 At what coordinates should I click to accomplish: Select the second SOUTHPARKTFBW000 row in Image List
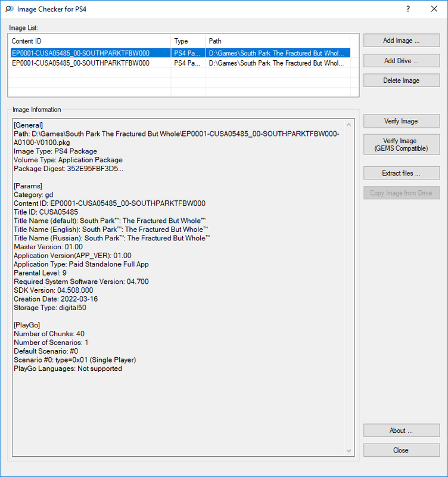click(80, 63)
